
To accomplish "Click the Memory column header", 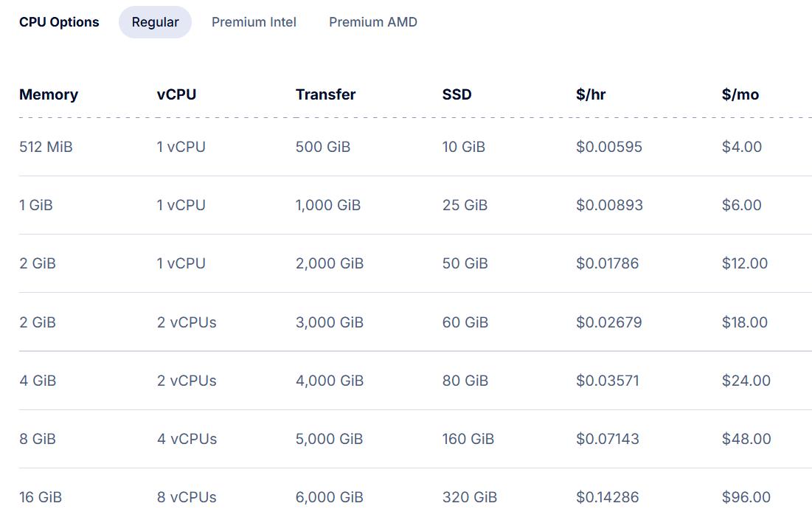I will point(49,94).
